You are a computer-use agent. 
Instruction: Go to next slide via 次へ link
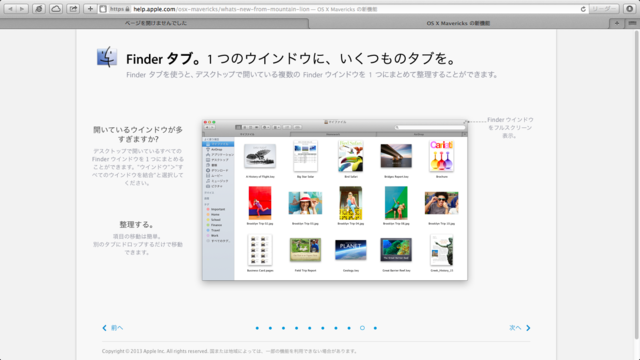520,328
